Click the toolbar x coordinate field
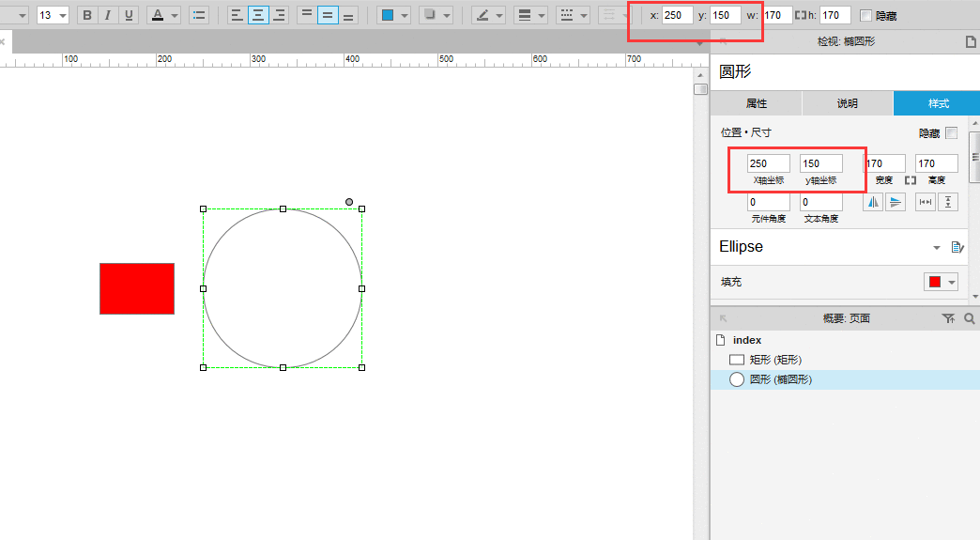Image resolution: width=980 pixels, height=540 pixels. point(677,15)
